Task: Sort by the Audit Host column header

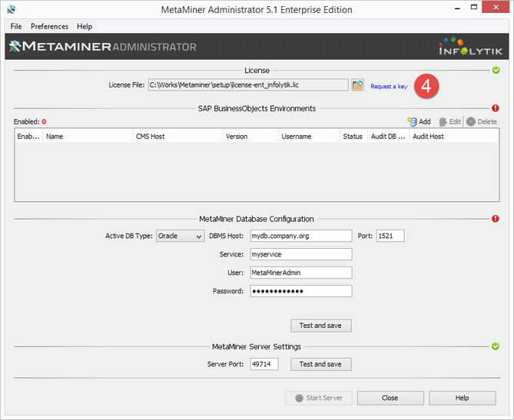Action: (x=454, y=136)
